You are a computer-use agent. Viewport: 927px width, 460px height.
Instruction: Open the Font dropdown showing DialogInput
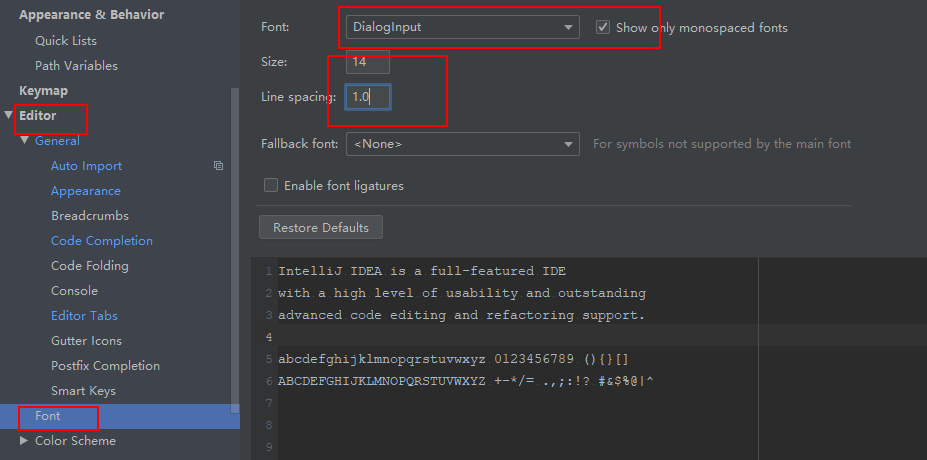462,27
